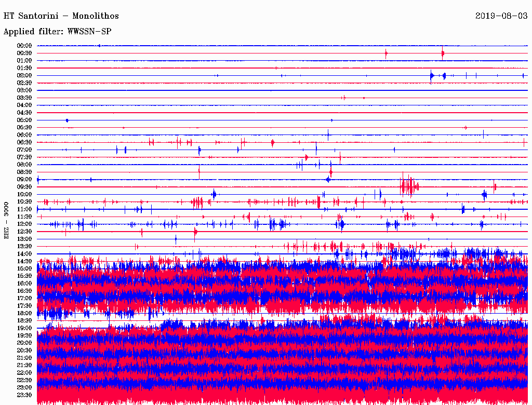Select the 08:00 time label
Screen dimensions: 532x405
(x=24, y=165)
